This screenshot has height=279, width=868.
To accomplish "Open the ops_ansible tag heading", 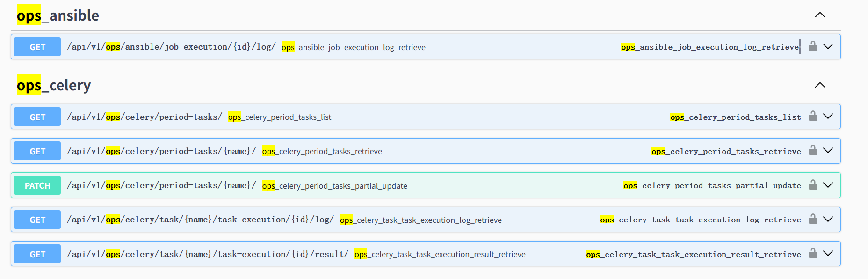I will (x=58, y=15).
